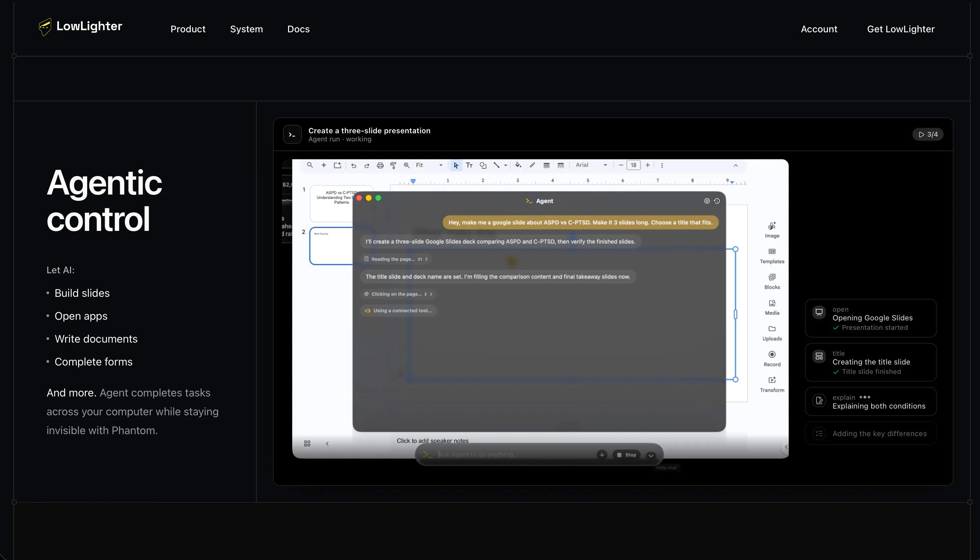Click the search icon in Slides toolbar

coord(310,165)
